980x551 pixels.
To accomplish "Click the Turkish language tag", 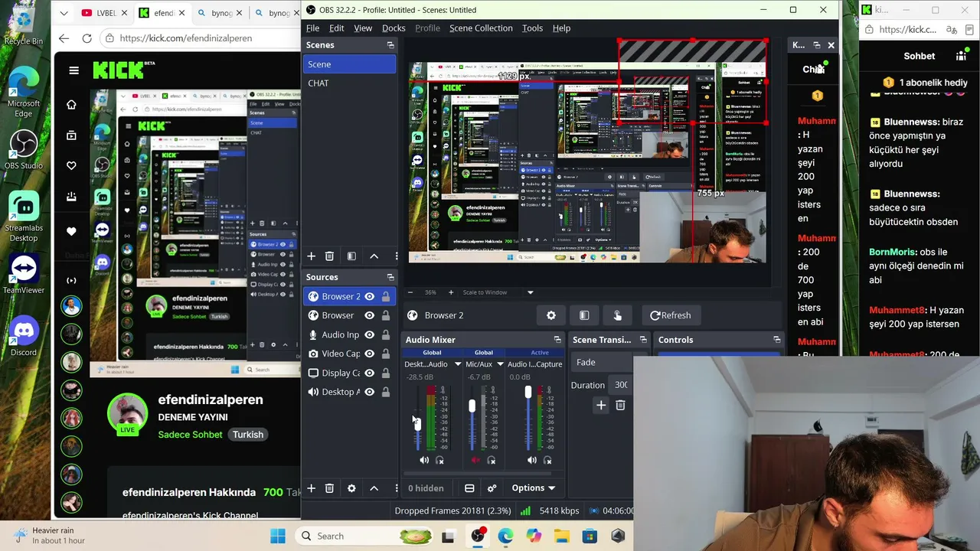I will click(248, 435).
